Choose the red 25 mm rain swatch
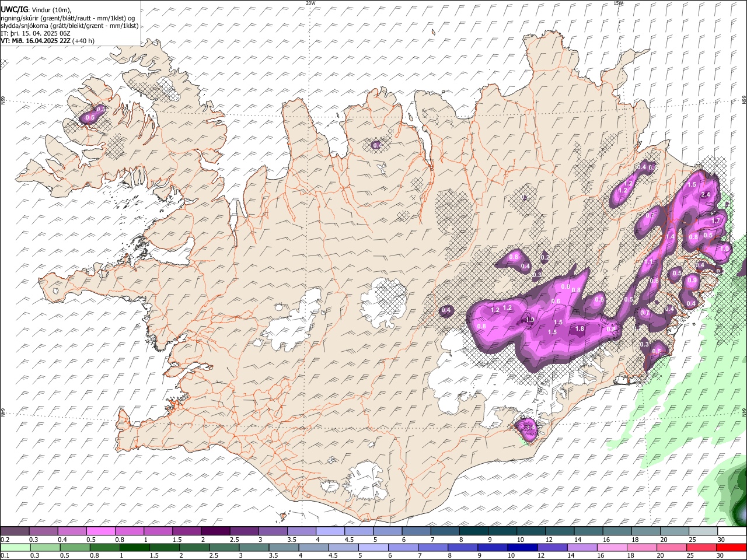The image size is (747, 560). tap(701, 548)
